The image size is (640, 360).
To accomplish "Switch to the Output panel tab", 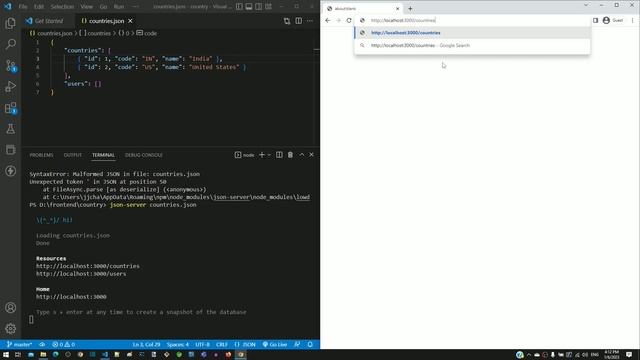I will pyautogui.click(x=73, y=155).
